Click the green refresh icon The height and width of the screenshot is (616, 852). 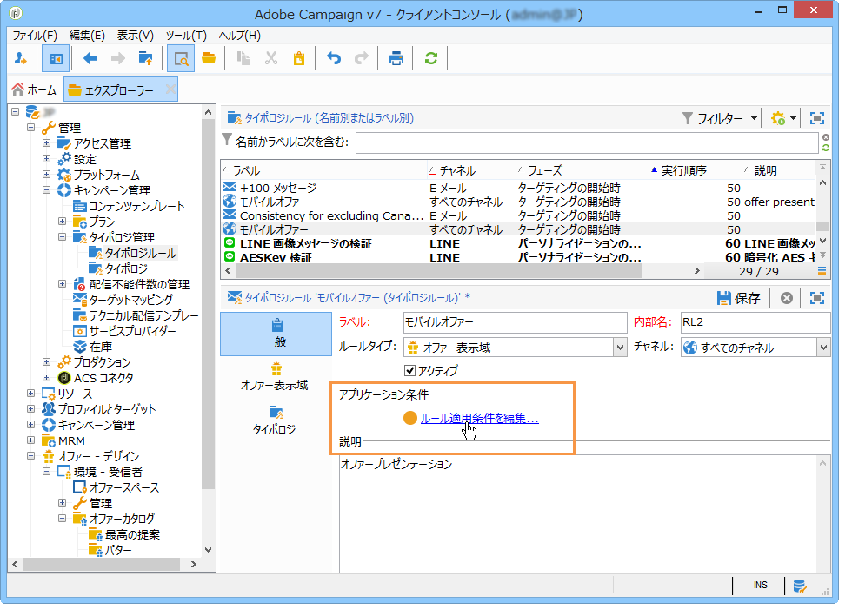coord(431,59)
